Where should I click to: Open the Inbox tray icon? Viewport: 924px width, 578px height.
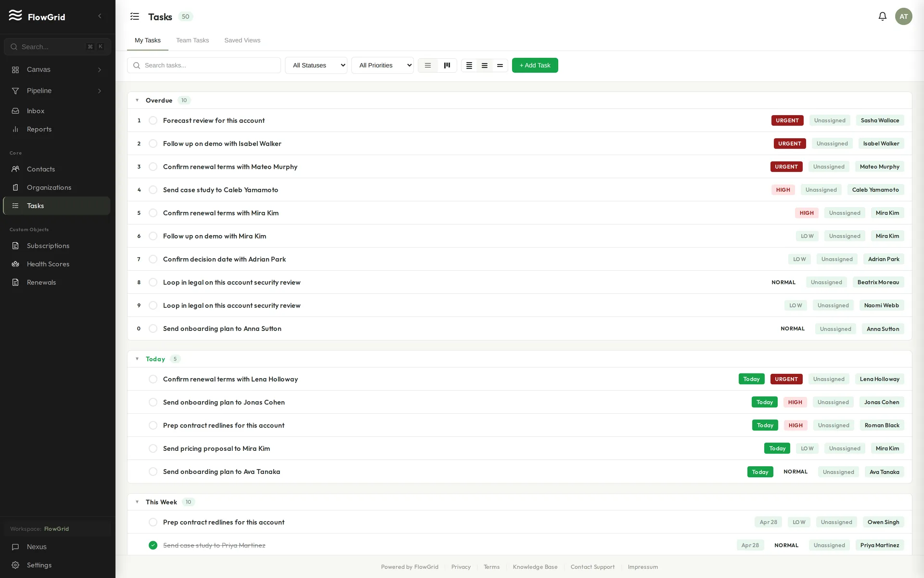[x=15, y=111]
